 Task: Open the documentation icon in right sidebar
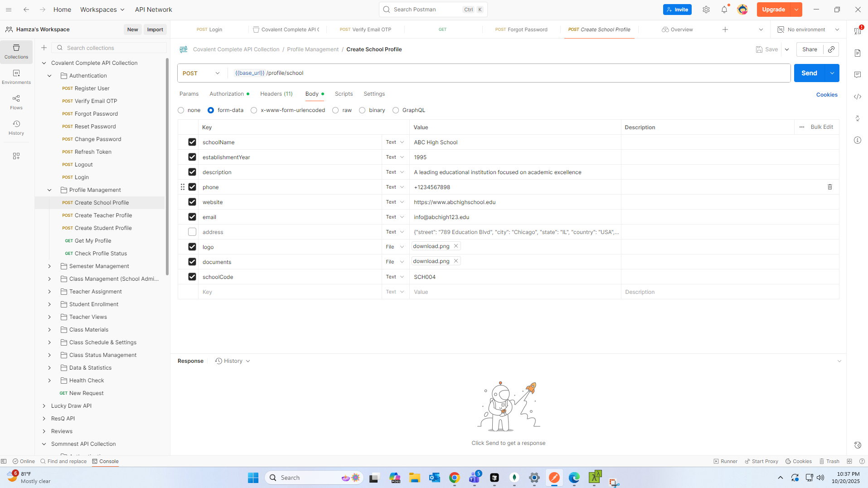coord(858,53)
